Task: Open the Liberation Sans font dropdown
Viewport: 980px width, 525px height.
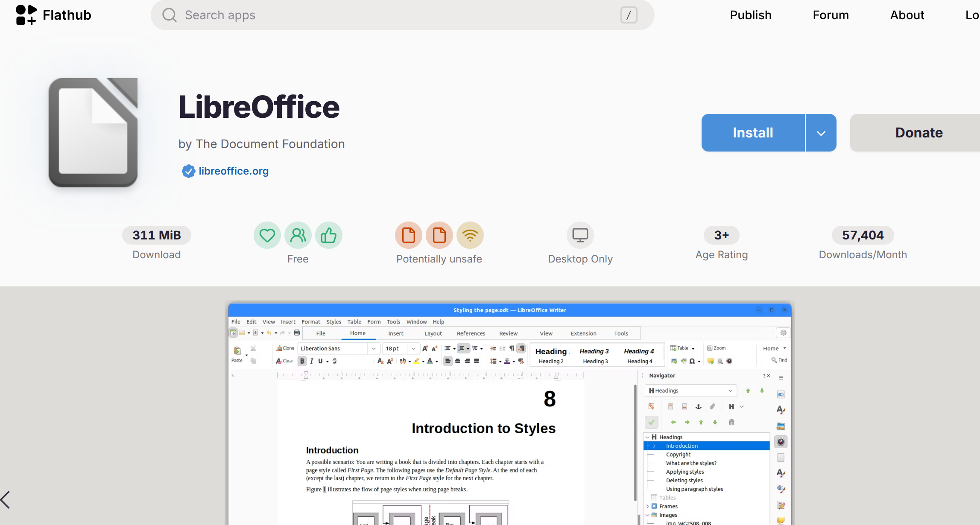Action: 374,349
